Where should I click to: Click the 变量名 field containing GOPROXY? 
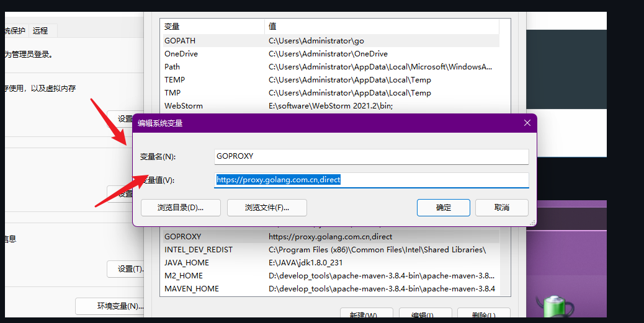(x=371, y=156)
